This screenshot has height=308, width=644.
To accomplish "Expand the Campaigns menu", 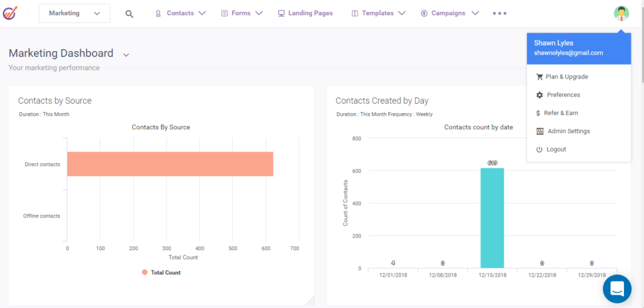I will tap(450, 13).
